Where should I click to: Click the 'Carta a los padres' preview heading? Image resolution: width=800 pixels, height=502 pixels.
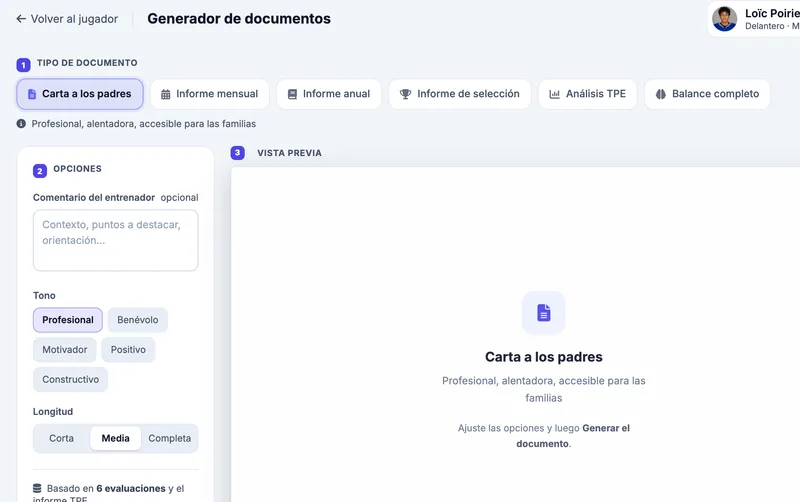point(544,357)
